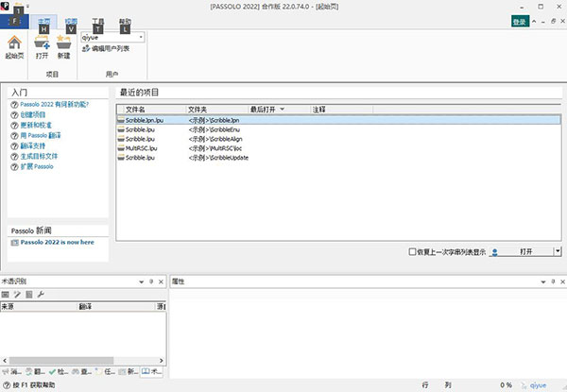Click the Passolo app logo in title bar
567x392 pixels.
pyautogui.click(x=5, y=6)
